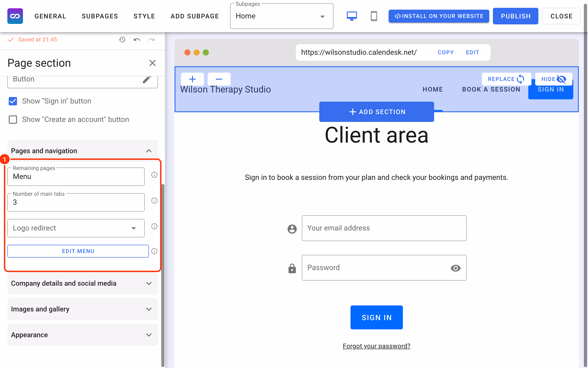
Task: Expand Images and gallery section
Action: (82, 309)
